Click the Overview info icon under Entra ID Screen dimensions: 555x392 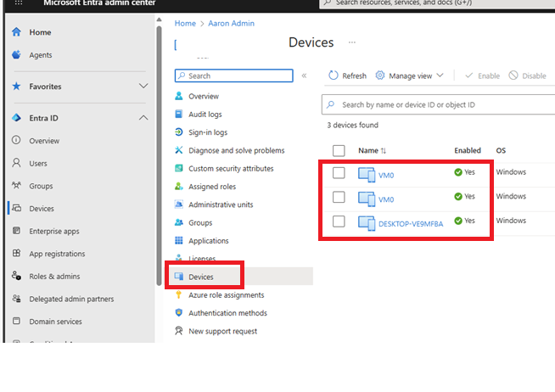click(x=16, y=140)
